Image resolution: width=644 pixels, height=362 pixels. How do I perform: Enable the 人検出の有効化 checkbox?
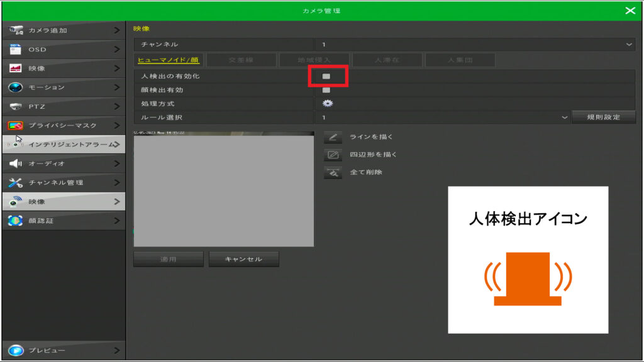326,76
